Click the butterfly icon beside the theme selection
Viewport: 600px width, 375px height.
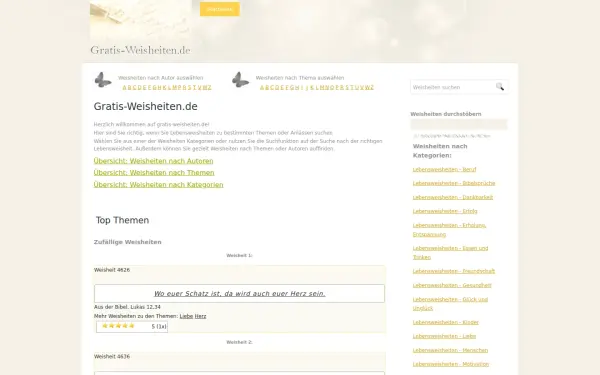[240, 80]
